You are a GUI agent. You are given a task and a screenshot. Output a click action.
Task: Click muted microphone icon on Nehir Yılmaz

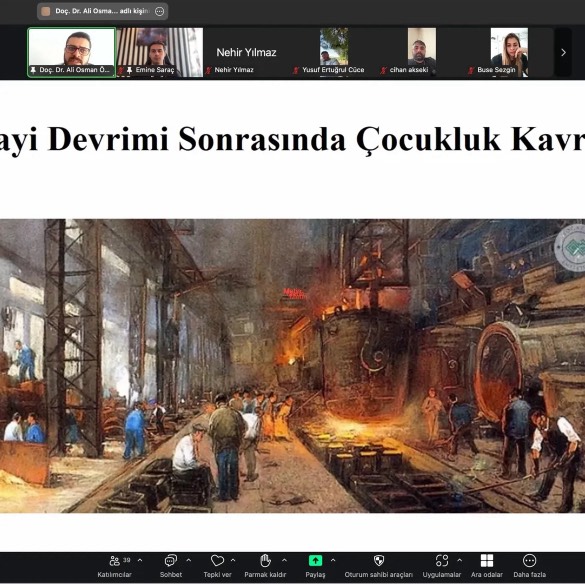[209, 70]
